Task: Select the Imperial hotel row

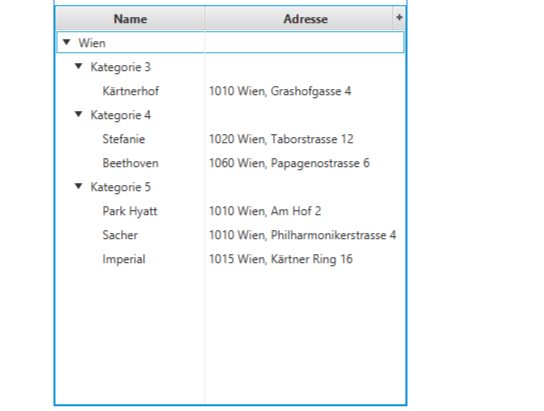Action: coord(230,259)
